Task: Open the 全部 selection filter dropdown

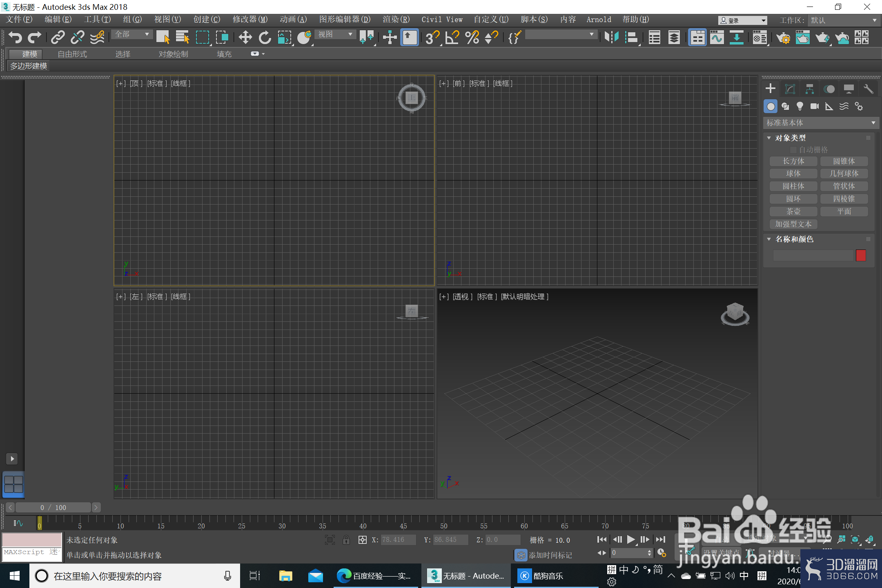Action: 131,35
